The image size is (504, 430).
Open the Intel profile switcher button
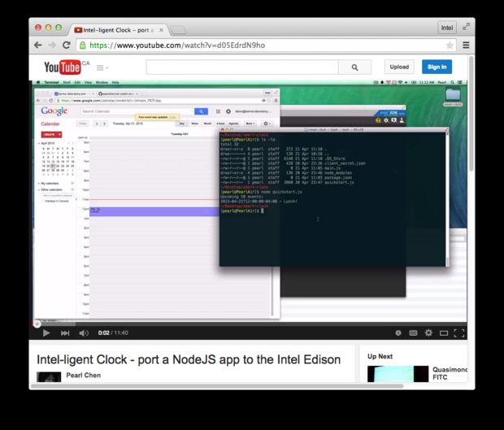[447, 28]
